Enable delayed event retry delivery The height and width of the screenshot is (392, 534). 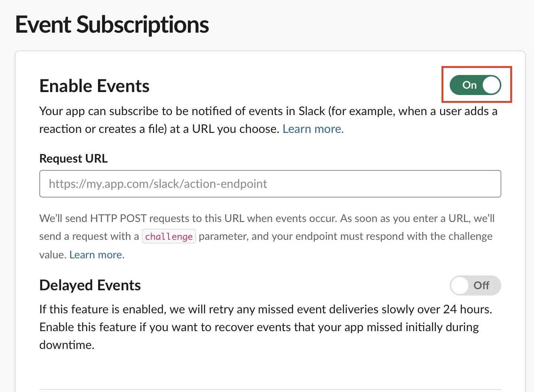pyautogui.click(x=475, y=285)
